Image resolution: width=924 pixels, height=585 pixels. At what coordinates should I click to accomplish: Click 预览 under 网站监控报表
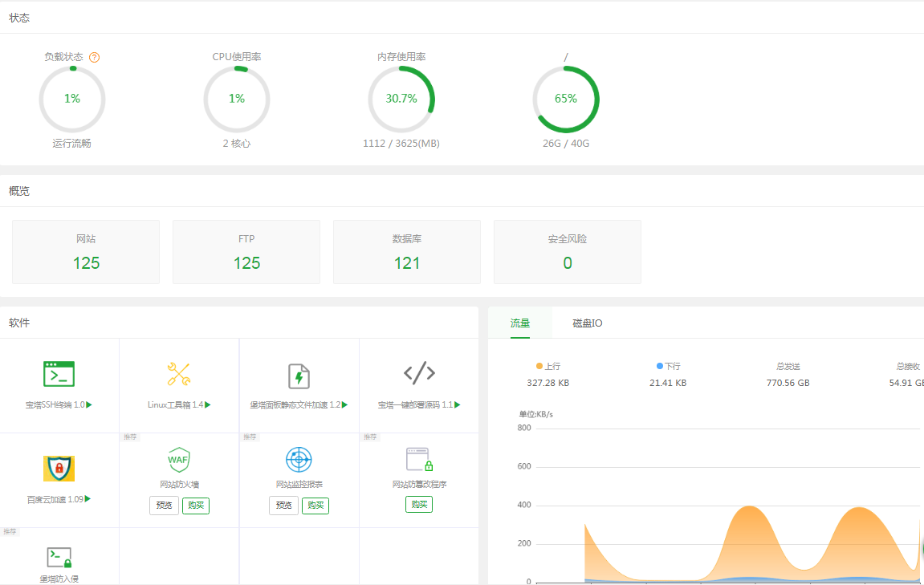283,506
